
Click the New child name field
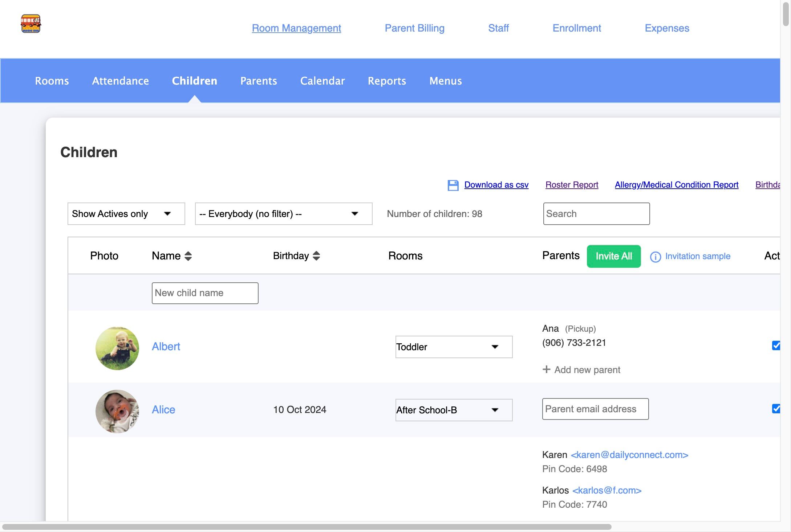205,293
